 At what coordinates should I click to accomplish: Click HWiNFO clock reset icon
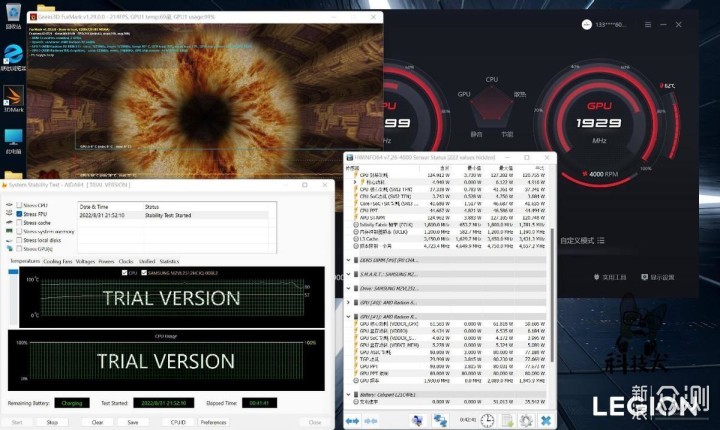[487, 420]
